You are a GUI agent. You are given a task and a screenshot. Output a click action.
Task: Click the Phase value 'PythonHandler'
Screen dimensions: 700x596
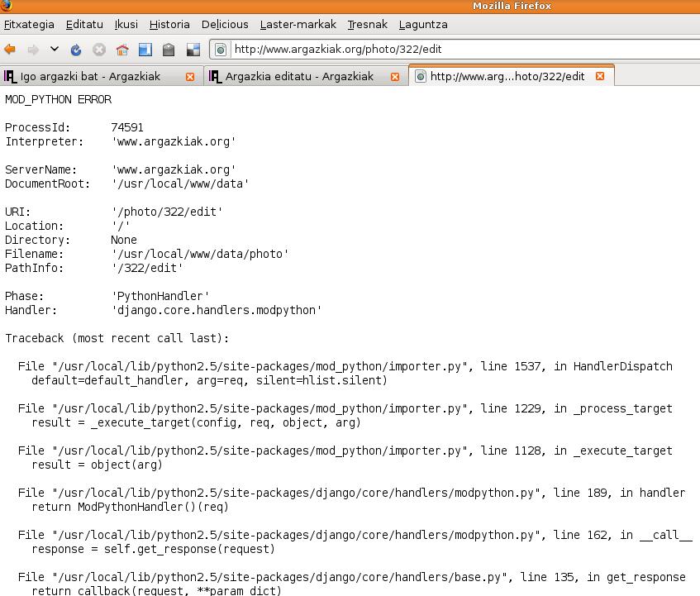[x=160, y=297]
